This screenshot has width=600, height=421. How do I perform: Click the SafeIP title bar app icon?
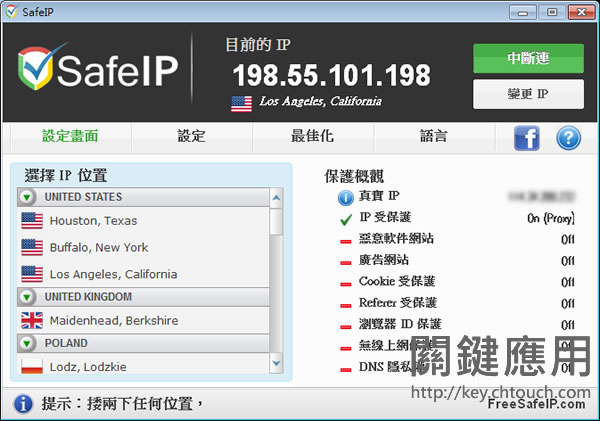(x=11, y=11)
